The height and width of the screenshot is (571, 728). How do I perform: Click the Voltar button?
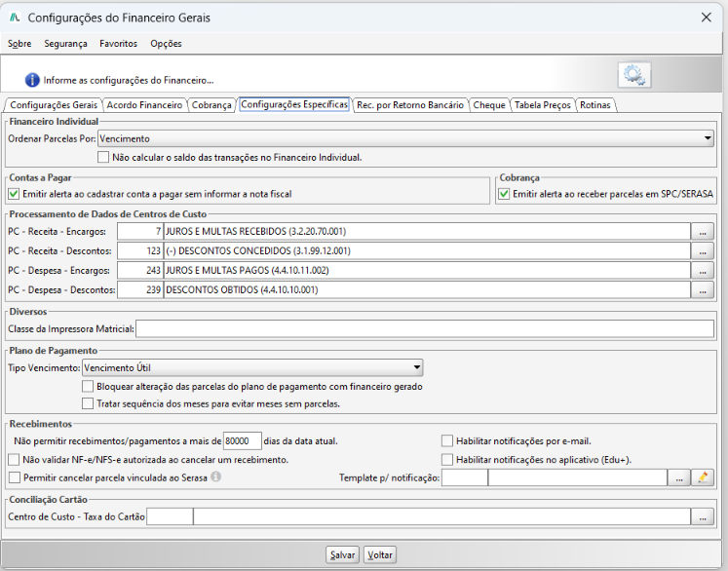(380, 554)
